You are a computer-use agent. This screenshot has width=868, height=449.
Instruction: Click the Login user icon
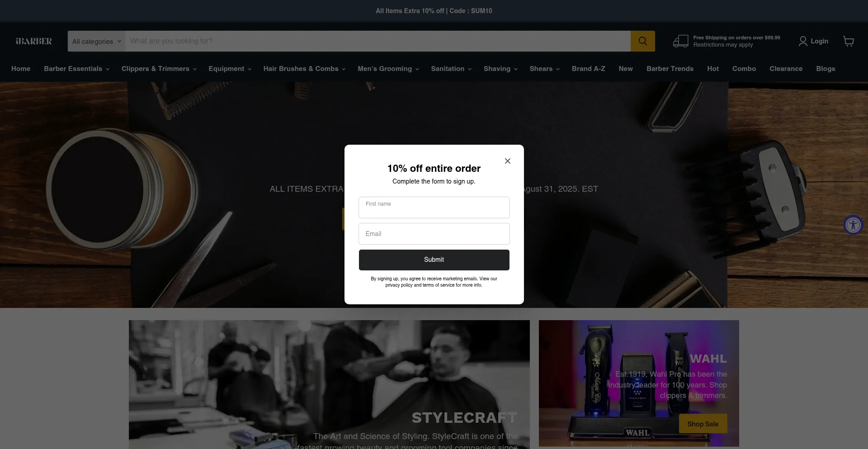coord(803,41)
